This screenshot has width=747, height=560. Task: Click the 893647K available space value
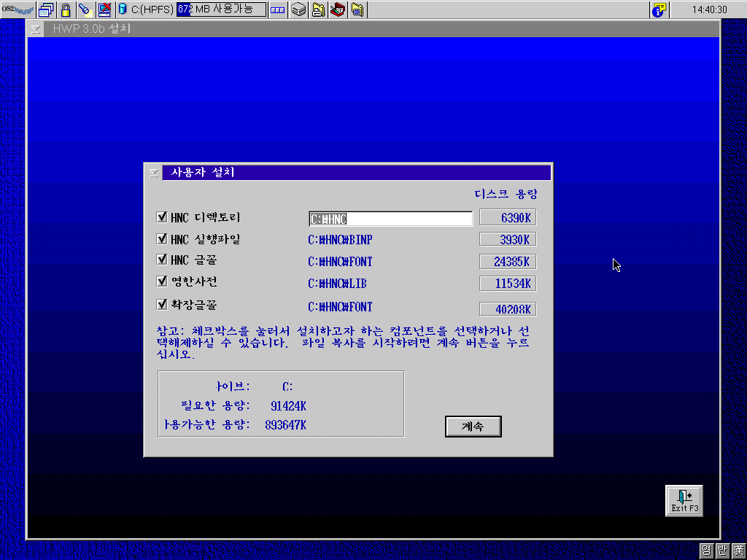click(285, 425)
